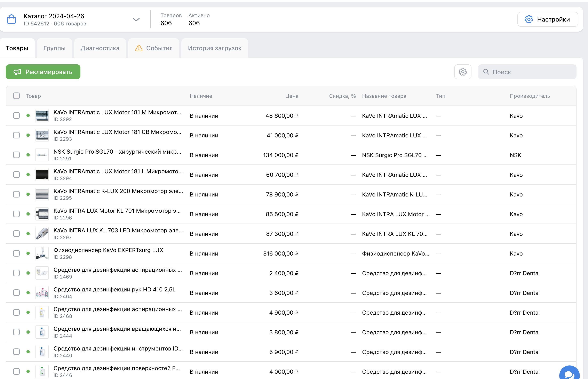Viewport: 588px width, 379px height.
Task: Switch to the Группы tab
Action: tap(54, 48)
